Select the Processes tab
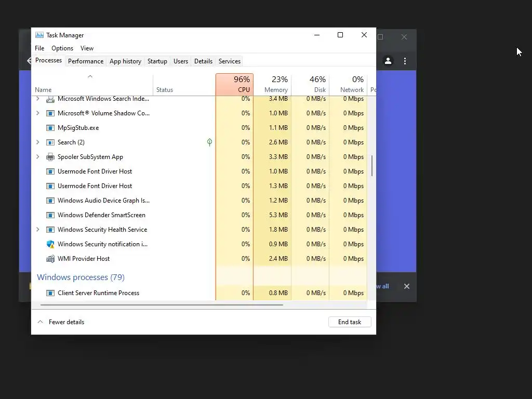Screen dimensions: 532x399 coord(48,60)
